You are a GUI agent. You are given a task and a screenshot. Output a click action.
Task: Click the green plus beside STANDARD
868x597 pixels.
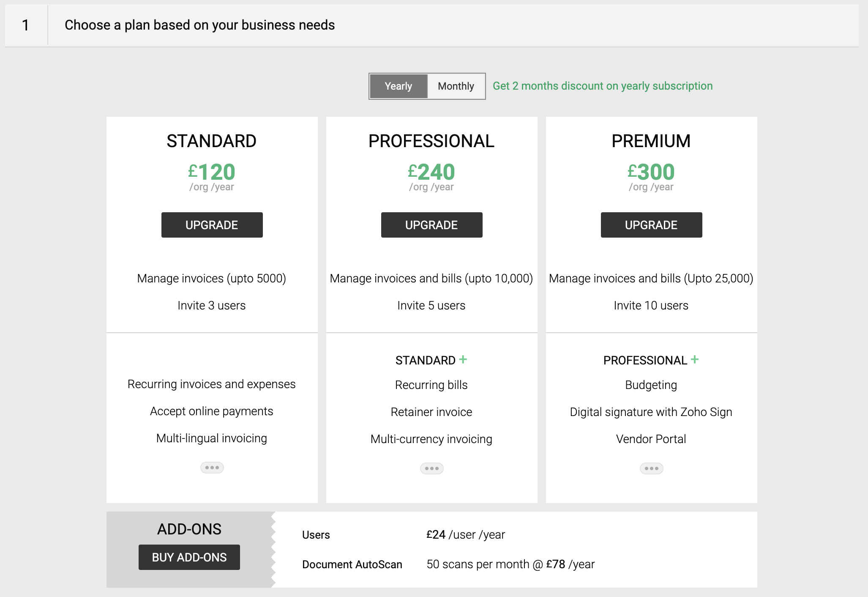(463, 359)
